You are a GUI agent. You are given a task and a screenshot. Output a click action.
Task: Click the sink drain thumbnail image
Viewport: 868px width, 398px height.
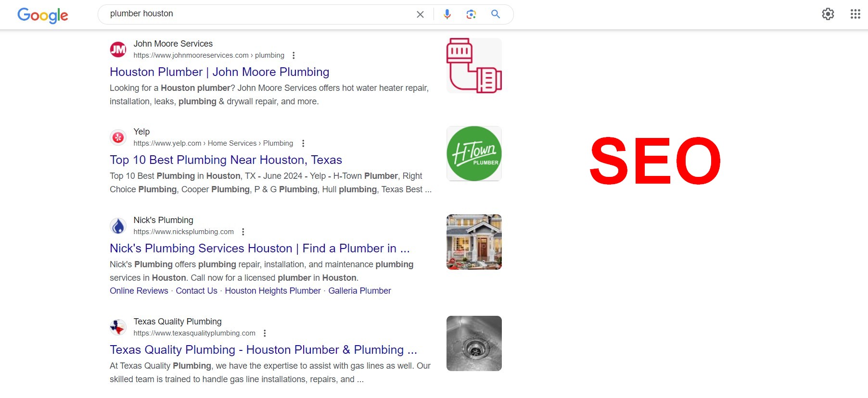pos(474,343)
